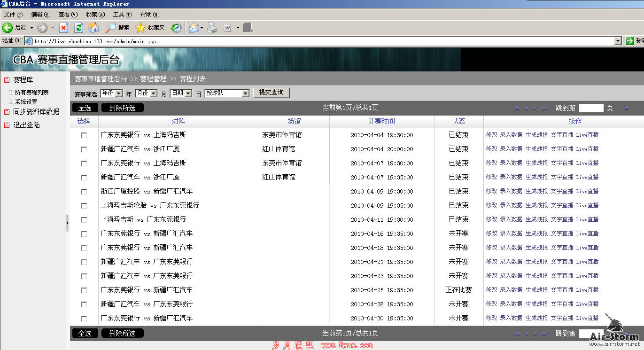The image size is (644, 350).
Task: Click first page double-left arrow in bottom pager
Action: click(517, 334)
